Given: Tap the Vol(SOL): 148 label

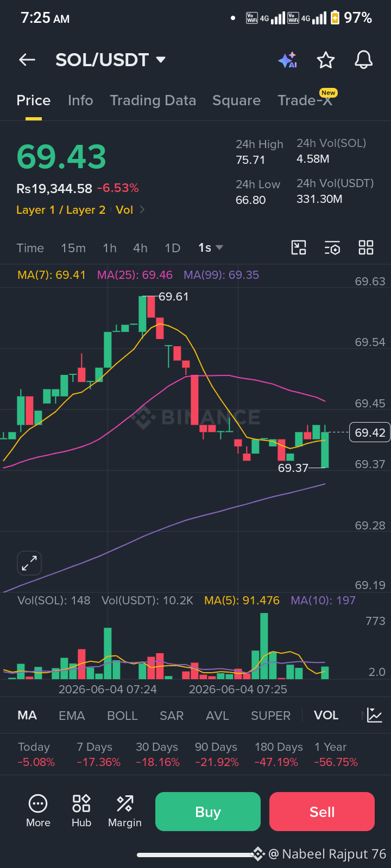Looking at the screenshot, I should (x=54, y=601).
